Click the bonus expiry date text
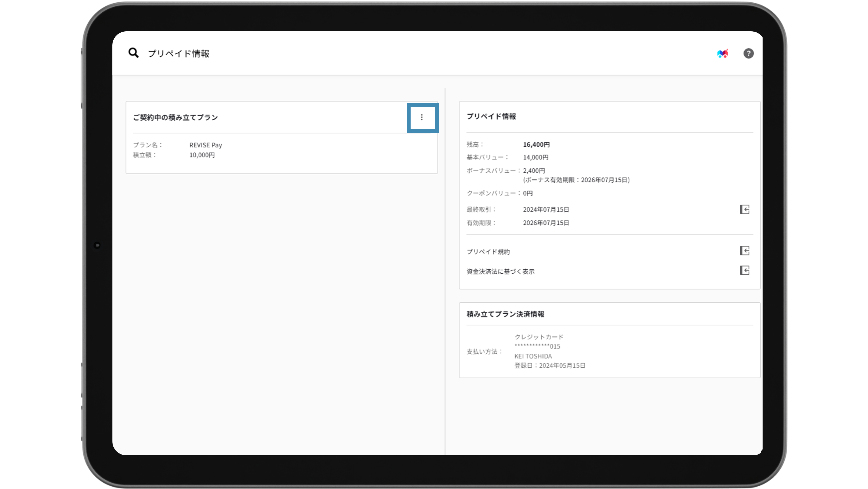The height and width of the screenshot is (489, 868). 576,180
